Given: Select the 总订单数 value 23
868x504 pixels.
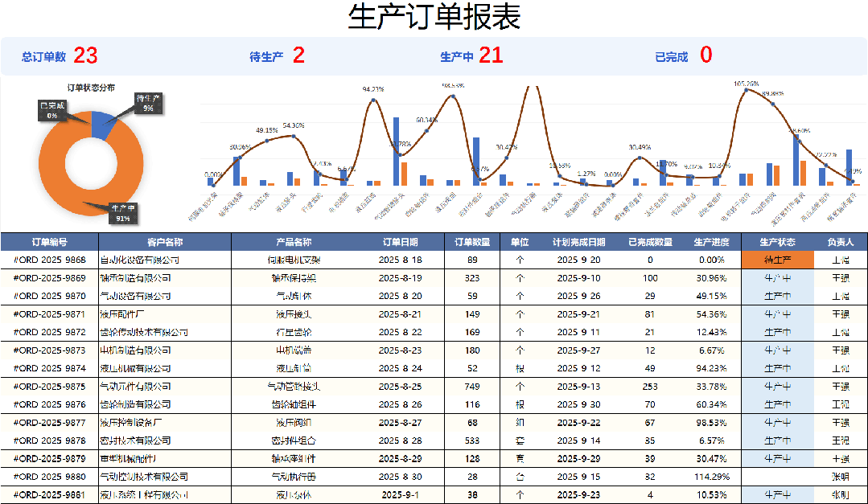Looking at the screenshot, I should tap(85, 55).
